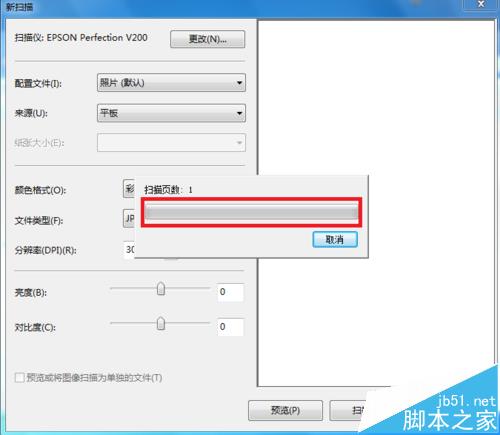
Task: Close the 新扫描 dialog window
Action: pos(481,4)
